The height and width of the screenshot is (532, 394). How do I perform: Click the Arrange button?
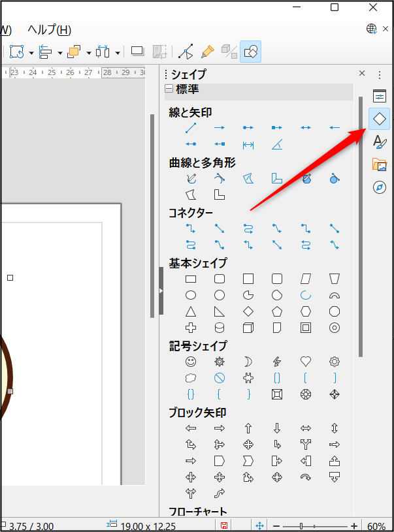point(74,52)
